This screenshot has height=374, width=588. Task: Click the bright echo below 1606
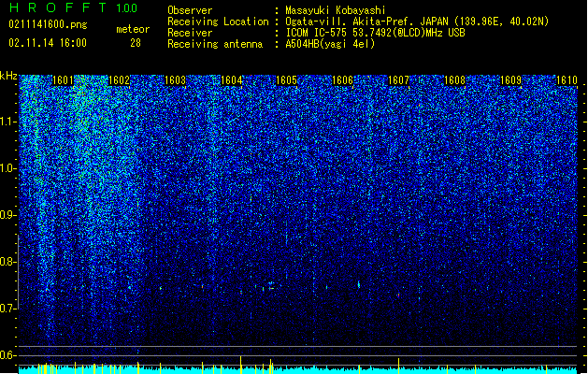click(x=358, y=284)
